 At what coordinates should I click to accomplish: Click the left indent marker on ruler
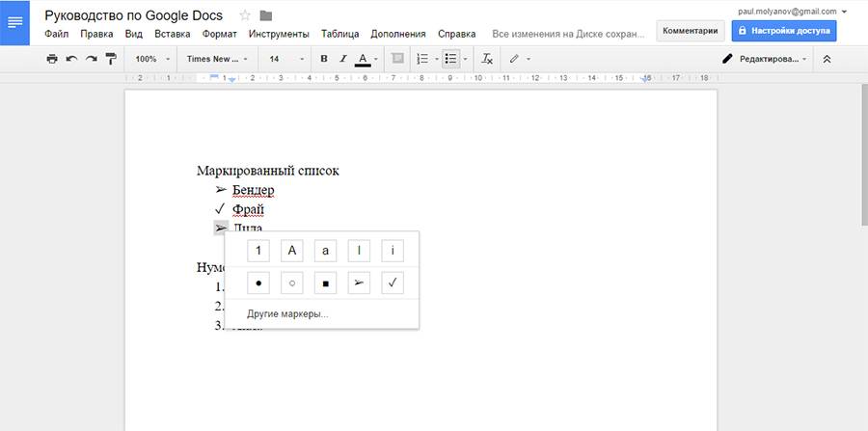click(x=231, y=80)
